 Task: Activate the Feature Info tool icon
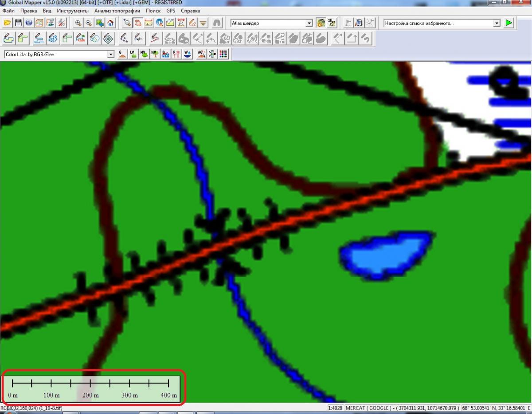pyautogui.click(x=159, y=23)
